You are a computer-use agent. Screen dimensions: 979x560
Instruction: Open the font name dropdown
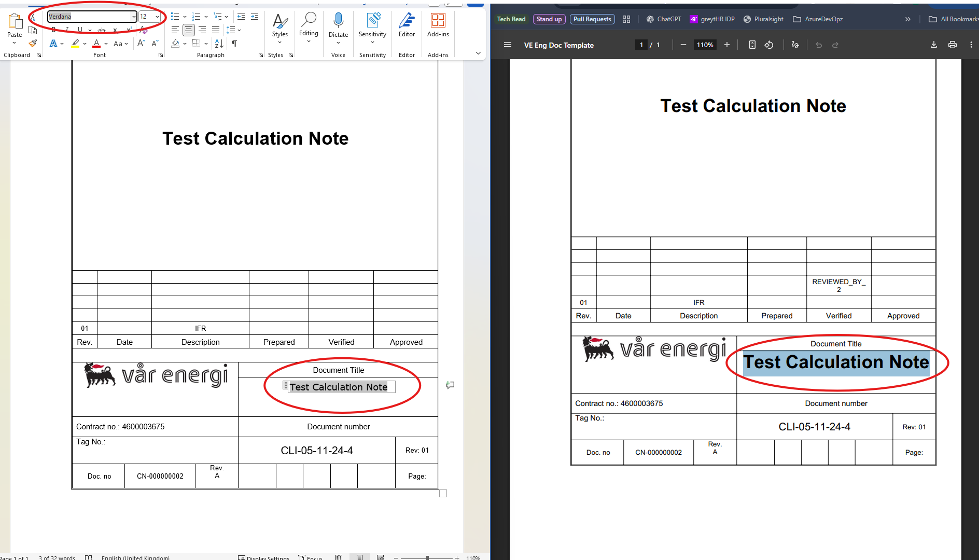(x=134, y=17)
